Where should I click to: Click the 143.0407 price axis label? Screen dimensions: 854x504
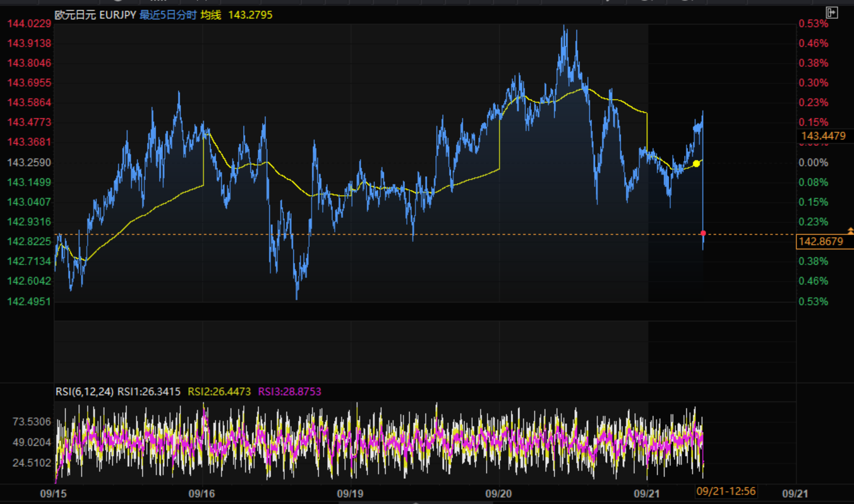point(29,202)
